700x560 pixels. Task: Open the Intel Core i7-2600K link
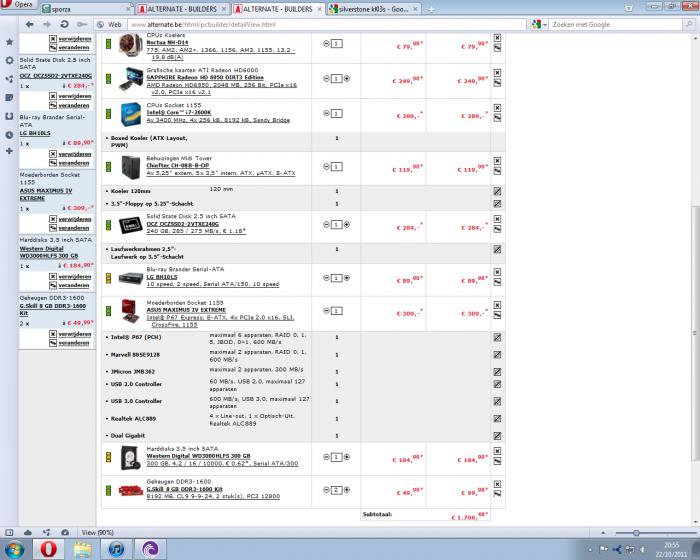coord(179,113)
